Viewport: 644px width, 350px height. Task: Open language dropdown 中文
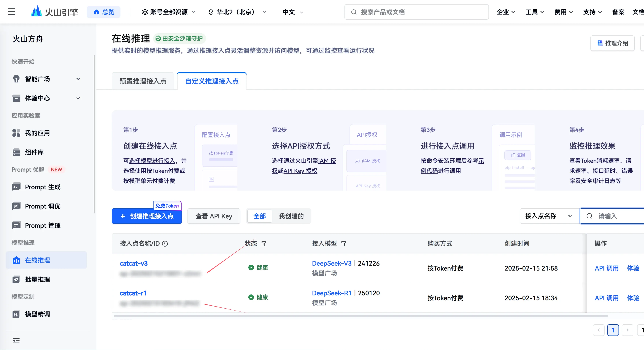293,12
